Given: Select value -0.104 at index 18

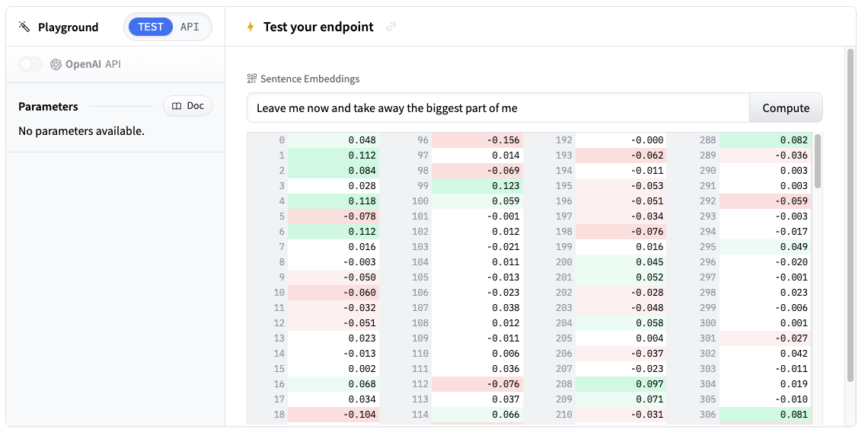Looking at the screenshot, I should click(x=333, y=415).
